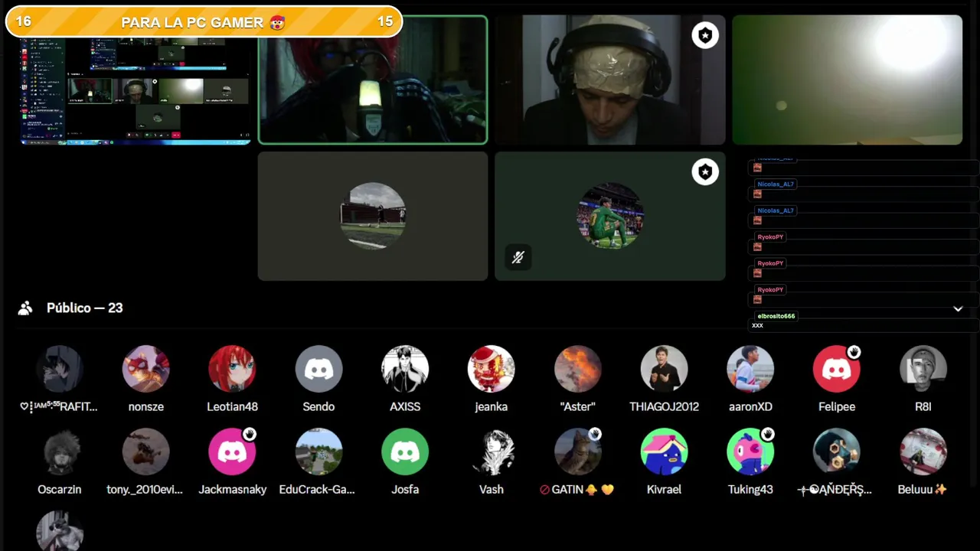Viewport: 980px width, 551px height.
Task: Open the first audience member RAFIT avatar
Action: tap(60, 369)
